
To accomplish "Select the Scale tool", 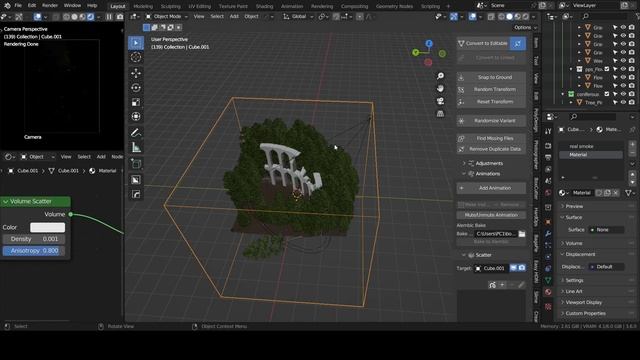I will [x=136, y=102].
